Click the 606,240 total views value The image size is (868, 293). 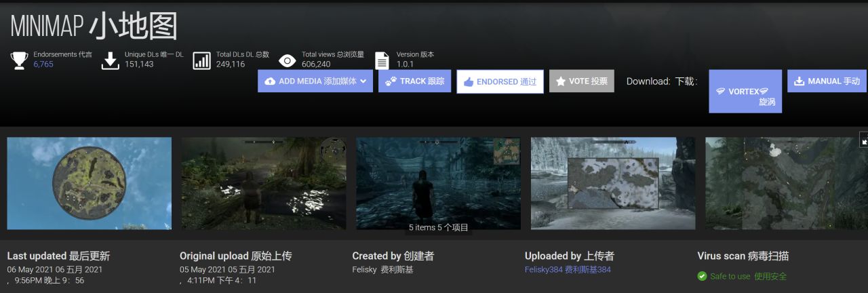coord(316,64)
